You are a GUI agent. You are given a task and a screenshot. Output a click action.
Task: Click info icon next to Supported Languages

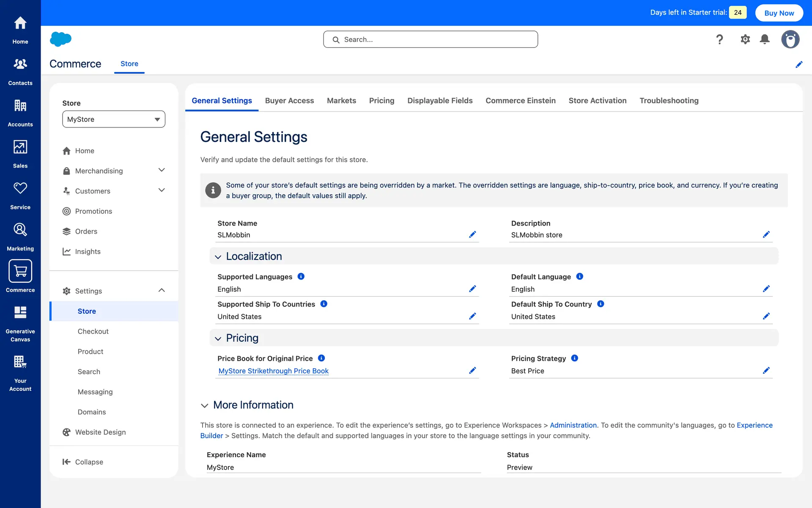[x=301, y=276]
